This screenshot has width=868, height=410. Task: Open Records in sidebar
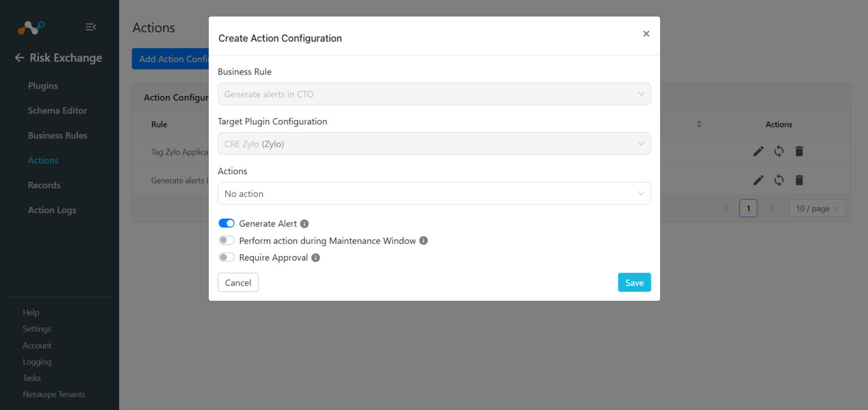[x=44, y=185]
